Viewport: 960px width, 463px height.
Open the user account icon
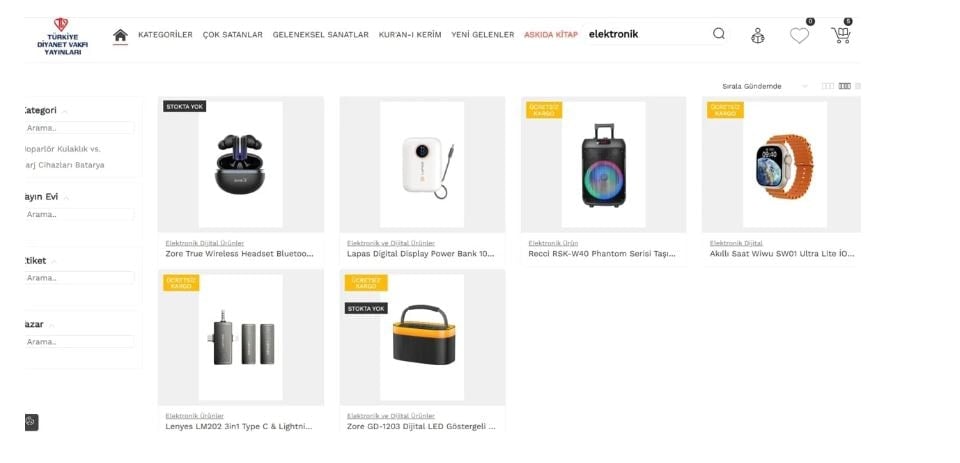[757, 36]
